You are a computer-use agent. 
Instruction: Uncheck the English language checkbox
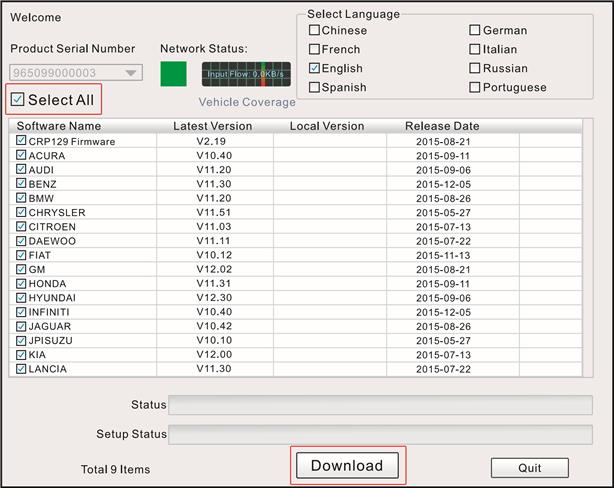click(x=314, y=68)
